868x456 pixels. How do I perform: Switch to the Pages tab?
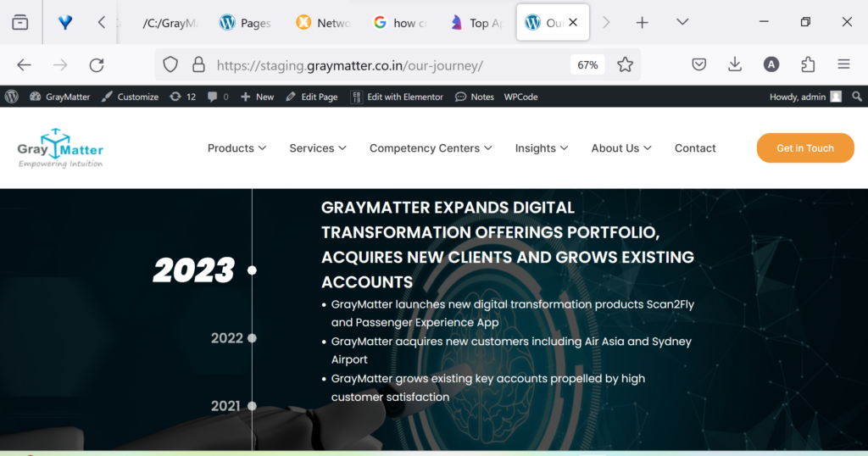pyautogui.click(x=245, y=23)
